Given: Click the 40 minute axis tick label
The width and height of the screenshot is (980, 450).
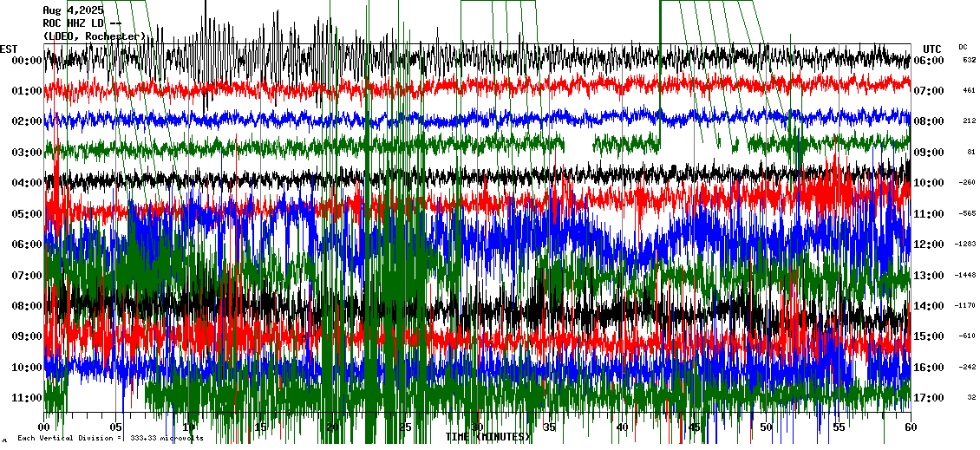Looking at the screenshot, I should click(x=622, y=427).
